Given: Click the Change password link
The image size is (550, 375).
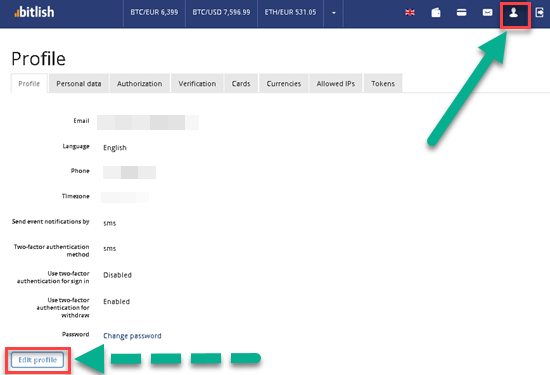Looking at the screenshot, I should 132,336.
